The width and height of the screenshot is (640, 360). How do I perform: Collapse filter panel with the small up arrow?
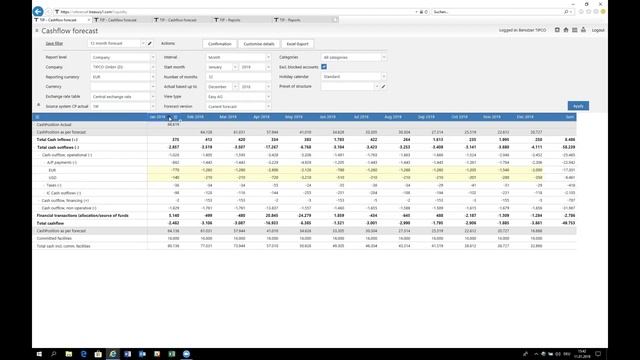39,105
